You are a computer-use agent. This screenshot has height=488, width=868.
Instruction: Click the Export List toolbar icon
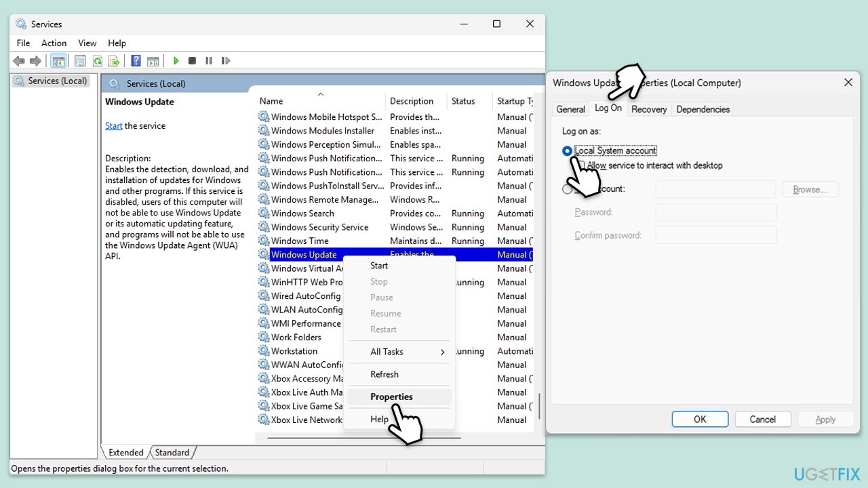[x=114, y=61]
